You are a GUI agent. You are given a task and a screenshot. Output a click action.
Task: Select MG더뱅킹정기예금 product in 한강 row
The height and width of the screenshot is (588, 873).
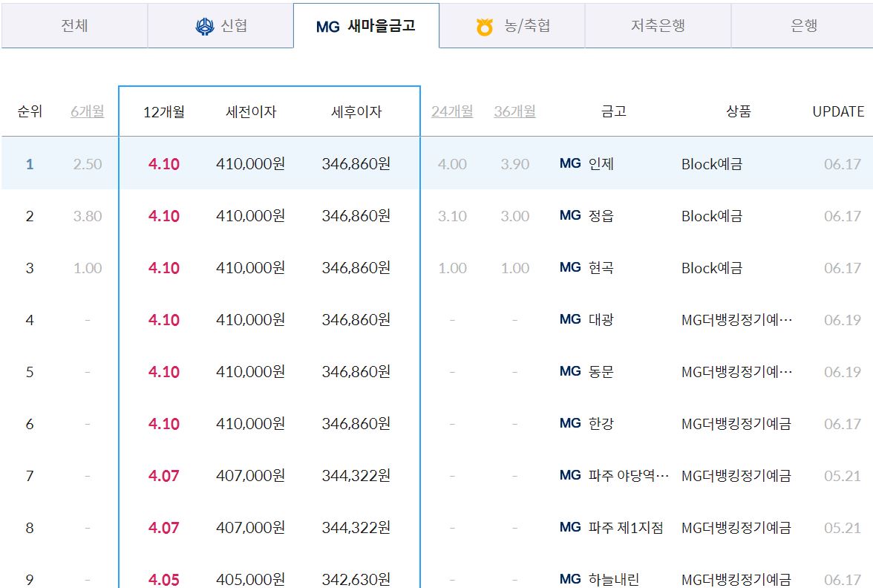736,424
